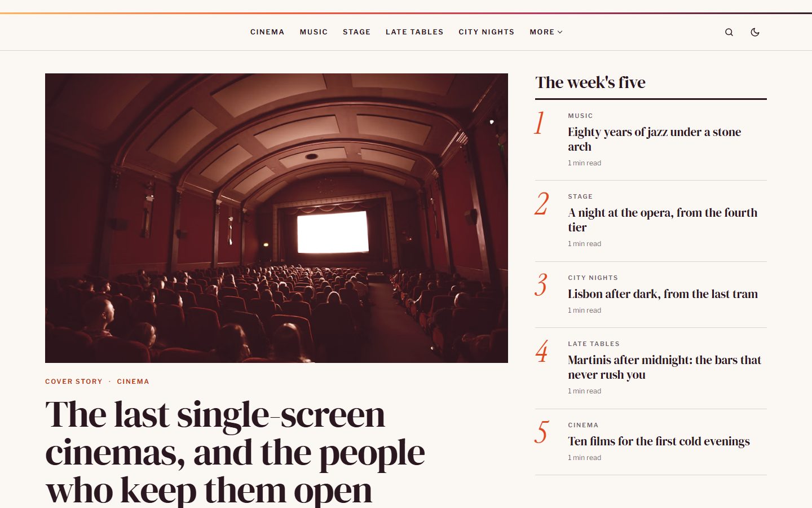Click '1 min read' under opera article
The height and width of the screenshot is (508, 812).
[584, 244]
